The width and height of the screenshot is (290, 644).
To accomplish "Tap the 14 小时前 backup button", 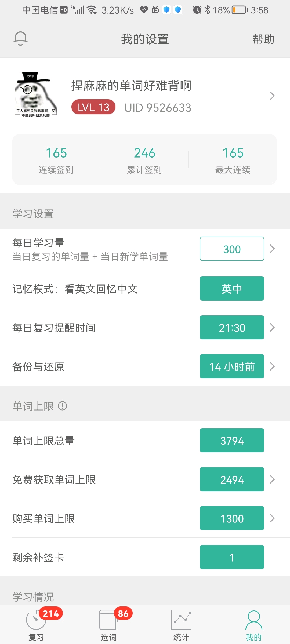I will coord(232,366).
